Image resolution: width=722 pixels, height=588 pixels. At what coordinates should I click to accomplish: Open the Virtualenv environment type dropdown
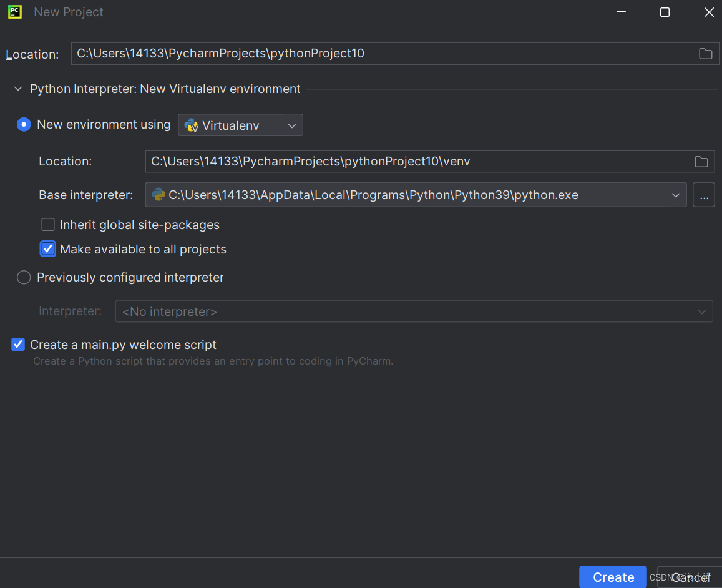tap(291, 125)
